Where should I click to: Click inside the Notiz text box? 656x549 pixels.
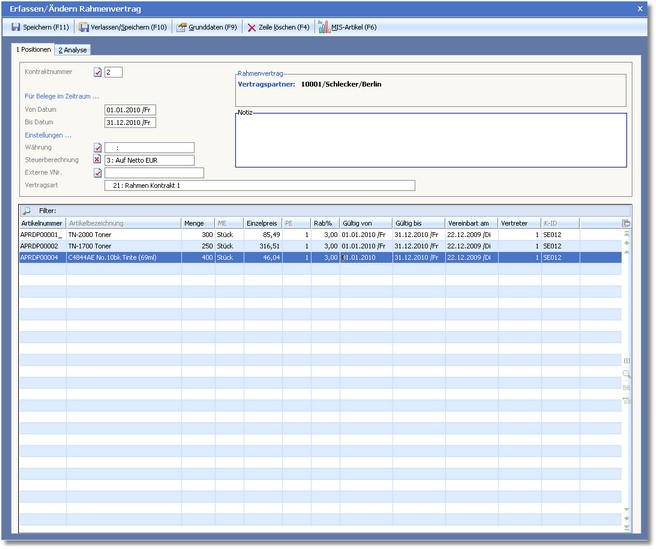click(x=430, y=140)
